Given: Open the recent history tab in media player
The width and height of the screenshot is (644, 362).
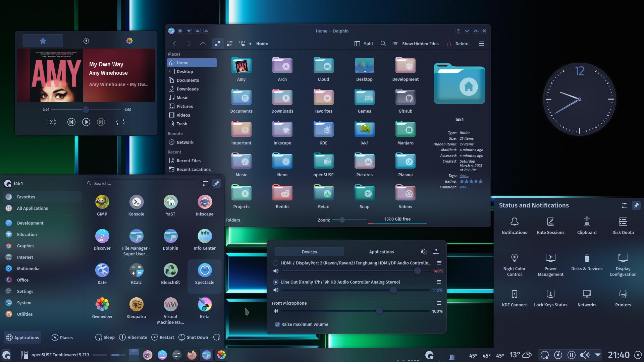Looking at the screenshot, I should (x=86, y=41).
